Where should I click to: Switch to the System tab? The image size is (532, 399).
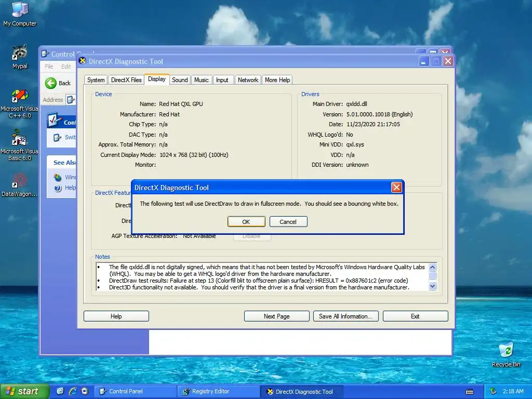96,80
